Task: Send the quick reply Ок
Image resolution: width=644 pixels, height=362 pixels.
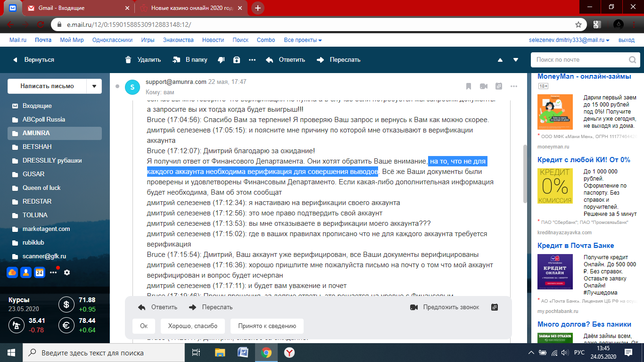Action: point(144,326)
